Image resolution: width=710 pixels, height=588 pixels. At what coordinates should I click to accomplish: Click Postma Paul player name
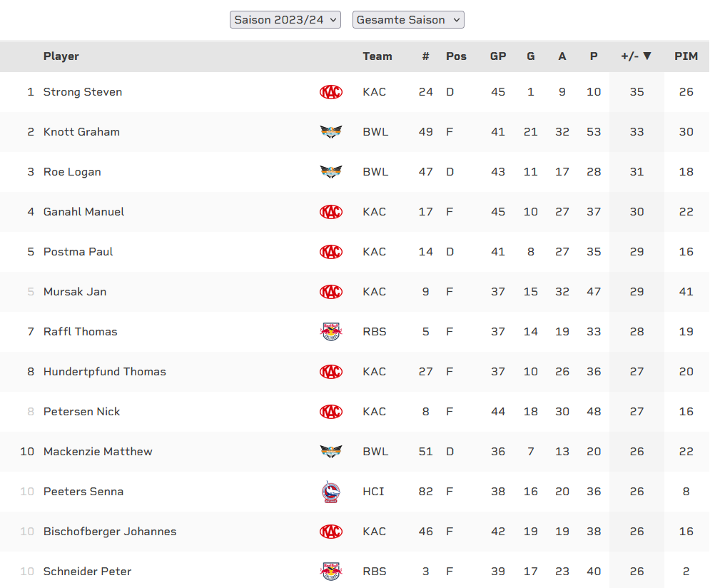point(78,252)
